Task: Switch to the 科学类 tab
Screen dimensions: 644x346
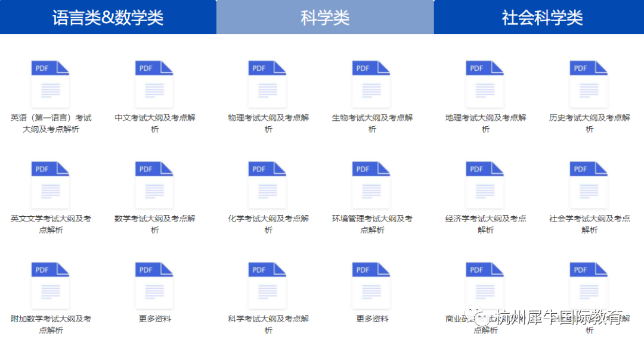Action: pos(325,17)
